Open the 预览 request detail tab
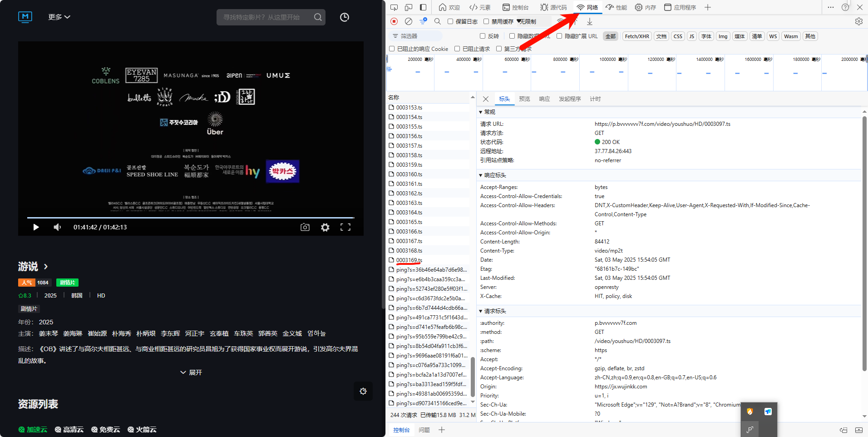 click(524, 99)
